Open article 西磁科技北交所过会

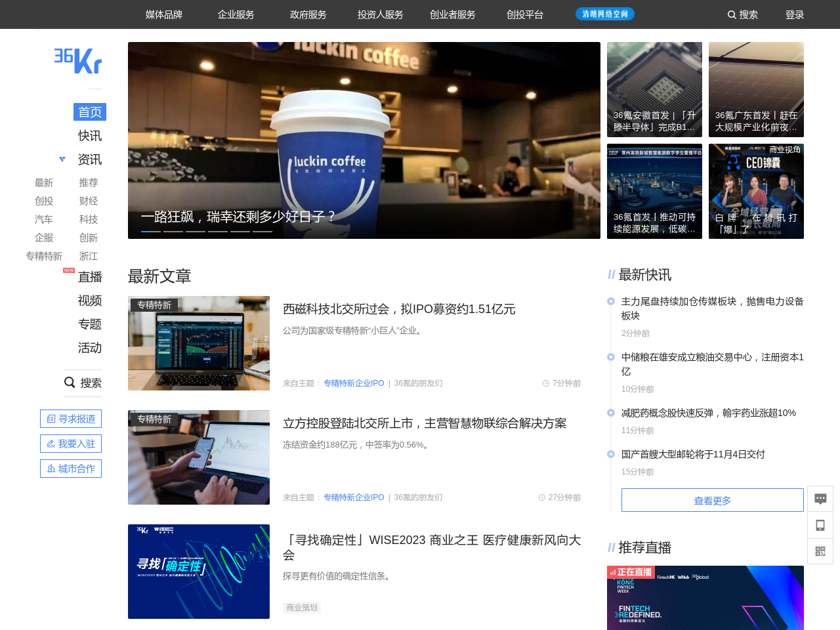[x=399, y=309]
